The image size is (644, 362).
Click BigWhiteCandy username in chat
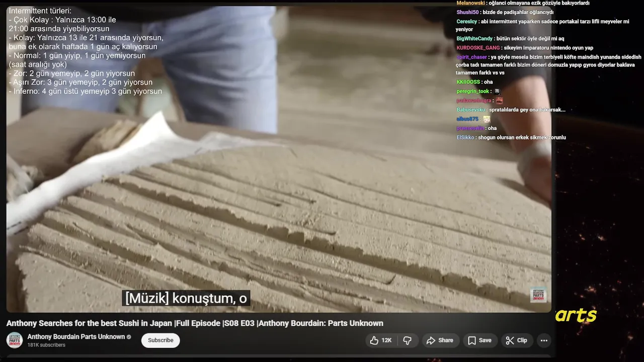click(x=474, y=39)
